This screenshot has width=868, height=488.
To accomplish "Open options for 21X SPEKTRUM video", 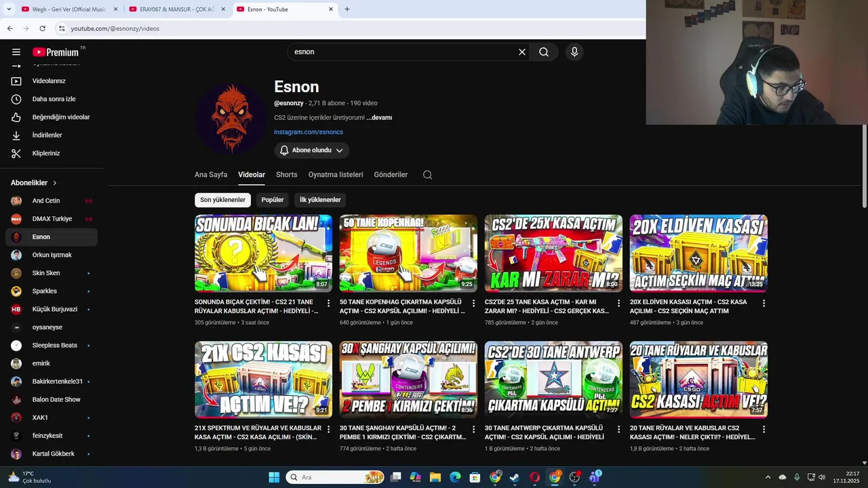I will tap(329, 429).
